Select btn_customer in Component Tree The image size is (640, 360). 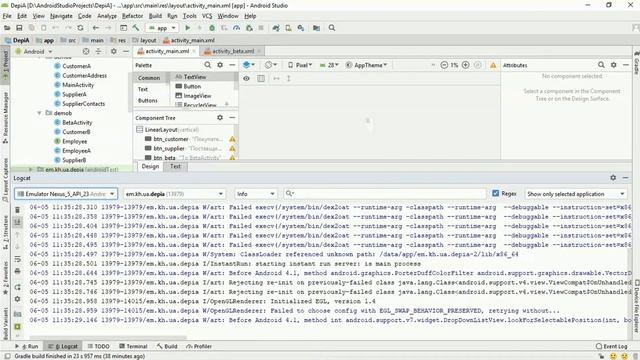(171, 139)
